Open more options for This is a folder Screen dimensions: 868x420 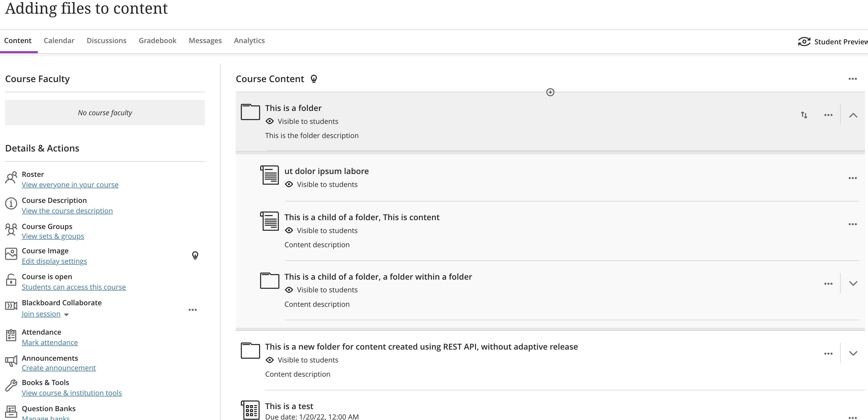click(828, 115)
